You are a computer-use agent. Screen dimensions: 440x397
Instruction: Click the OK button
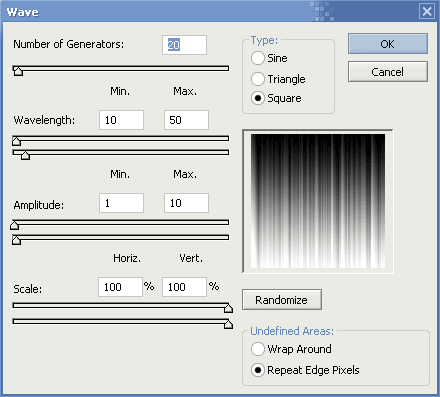pos(388,44)
